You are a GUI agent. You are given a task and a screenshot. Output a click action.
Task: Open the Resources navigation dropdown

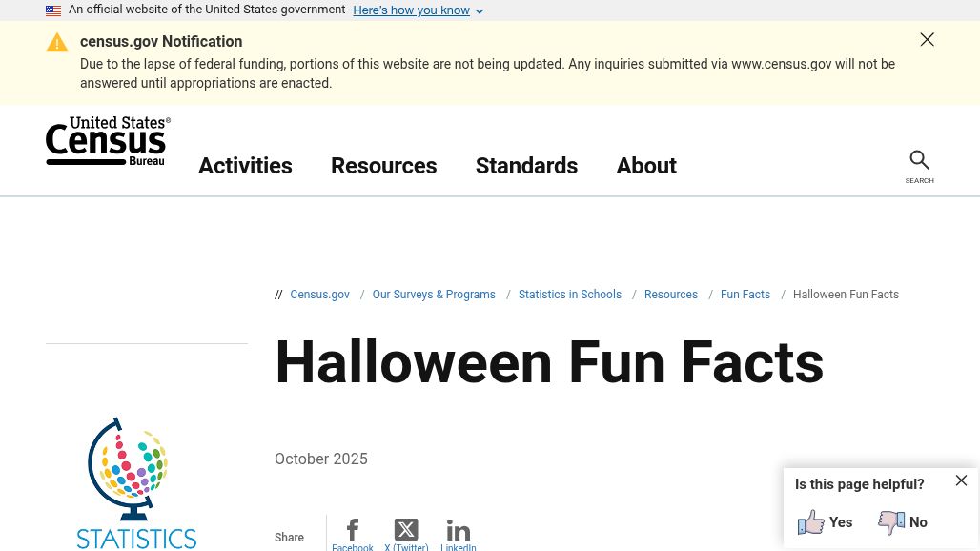coord(383,166)
